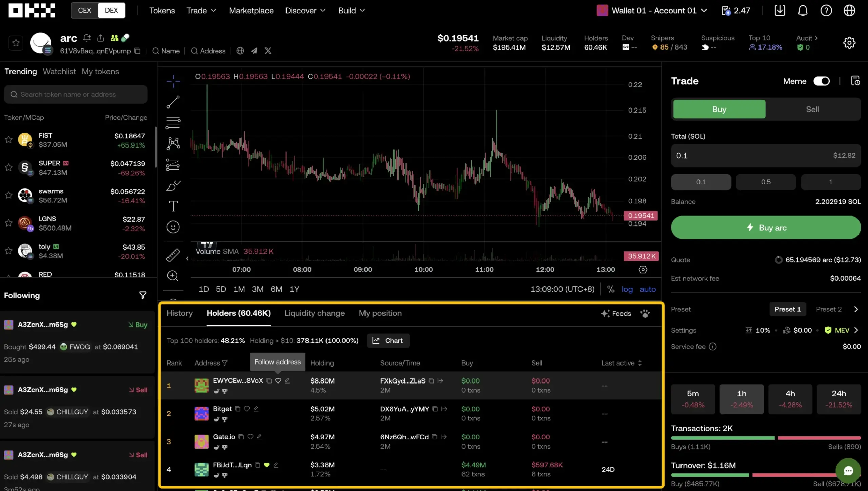The image size is (868, 491).
Task: Copy the token contract address
Action: pyautogui.click(x=137, y=51)
